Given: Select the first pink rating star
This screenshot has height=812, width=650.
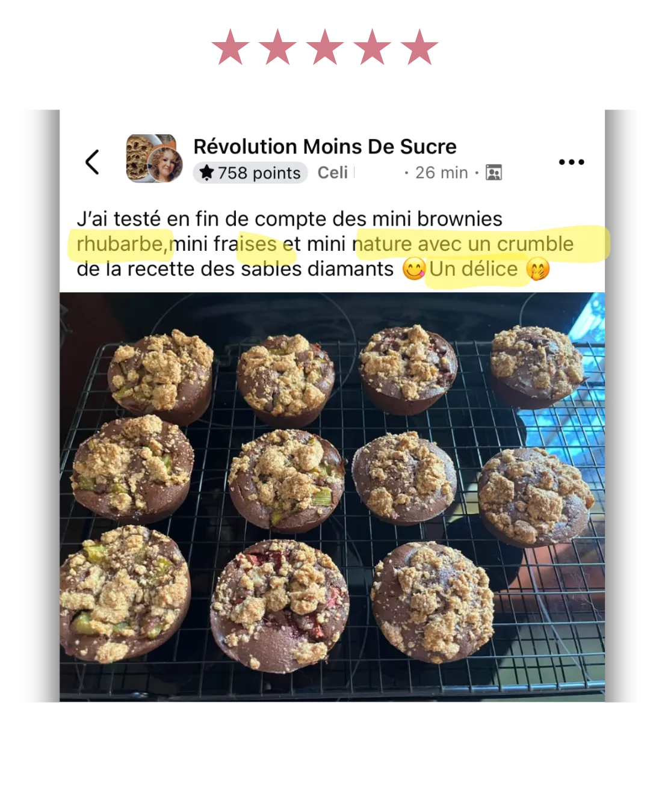Looking at the screenshot, I should [x=231, y=47].
